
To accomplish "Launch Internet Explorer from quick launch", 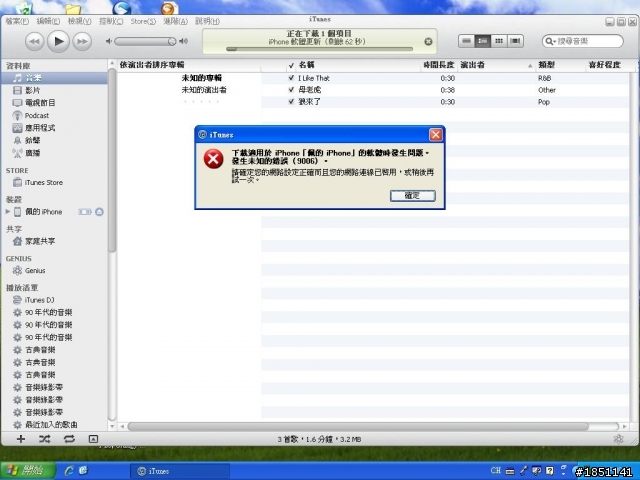I will pos(69,471).
